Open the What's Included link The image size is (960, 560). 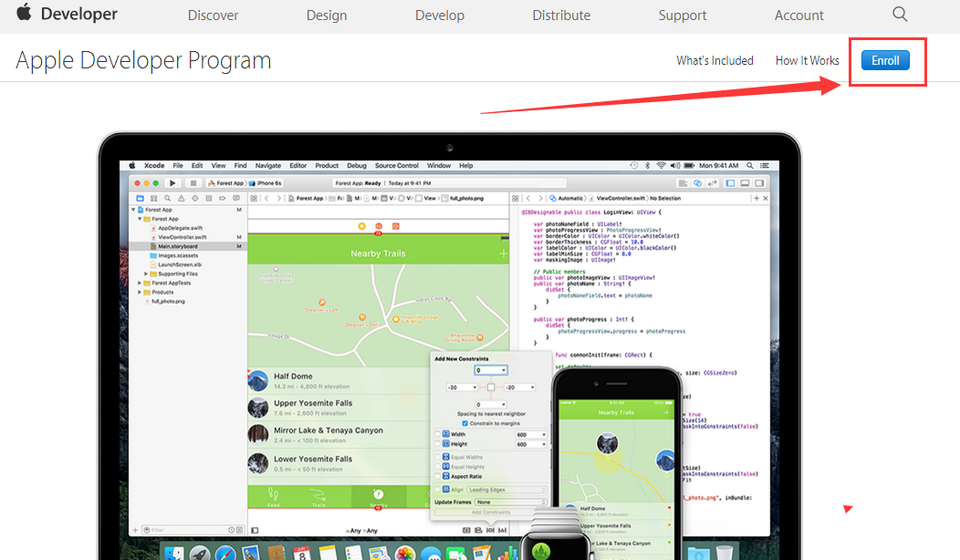[x=715, y=60]
